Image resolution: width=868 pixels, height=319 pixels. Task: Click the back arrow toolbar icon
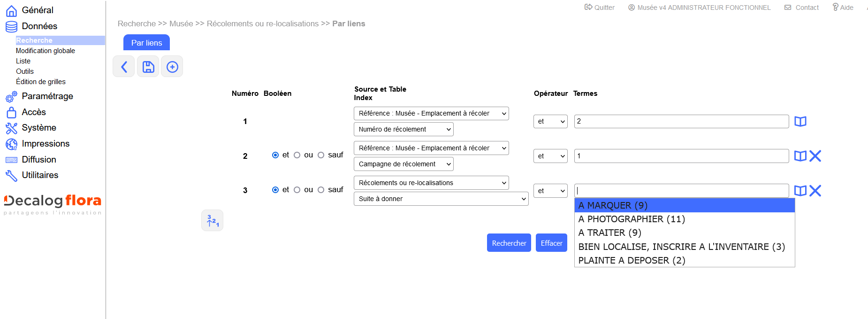coord(124,67)
